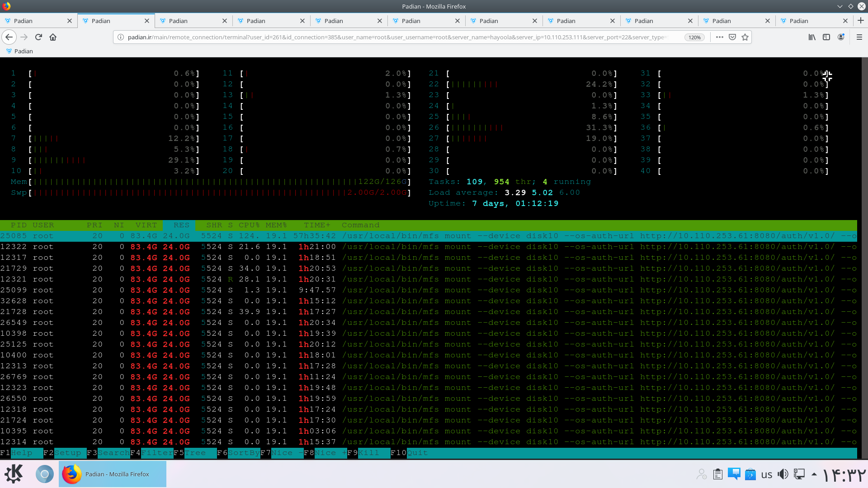Open Firefox Library icon
Screen dimensions: 868x488
click(x=812, y=37)
